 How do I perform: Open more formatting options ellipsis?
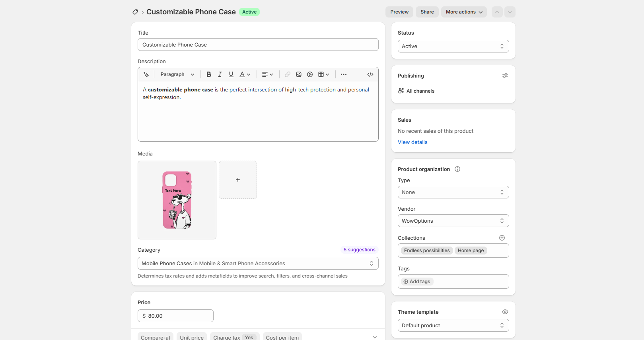coord(344,74)
